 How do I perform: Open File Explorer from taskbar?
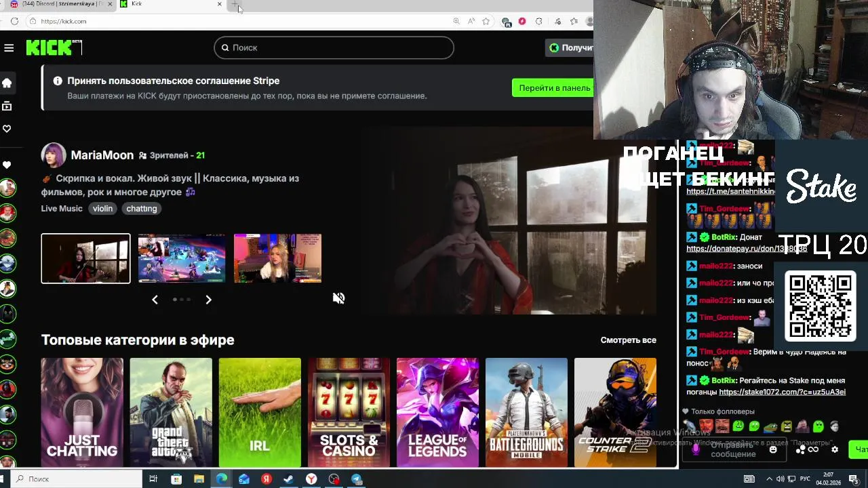click(x=199, y=479)
